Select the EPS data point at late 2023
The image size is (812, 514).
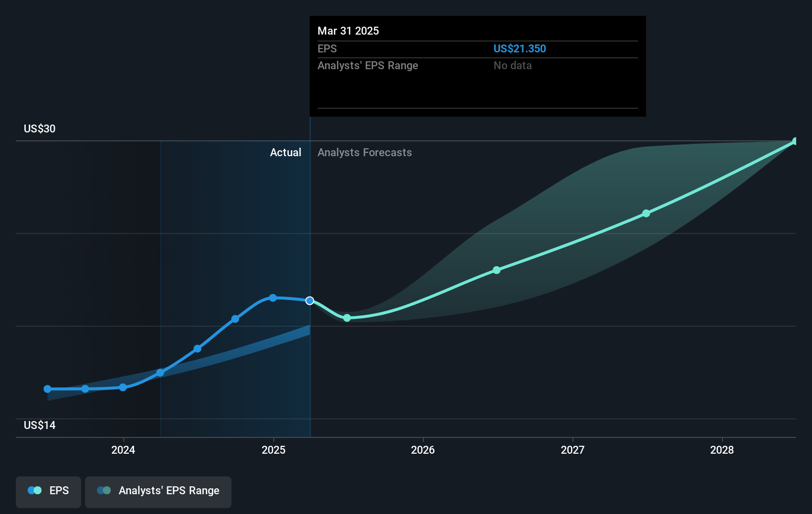tap(85, 389)
